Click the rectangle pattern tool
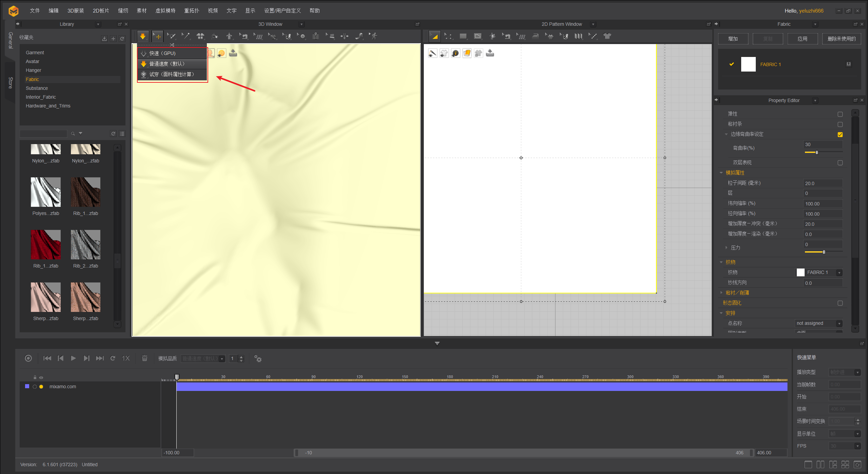Image resolution: width=868 pixels, height=474 pixels. tap(463, 36)
